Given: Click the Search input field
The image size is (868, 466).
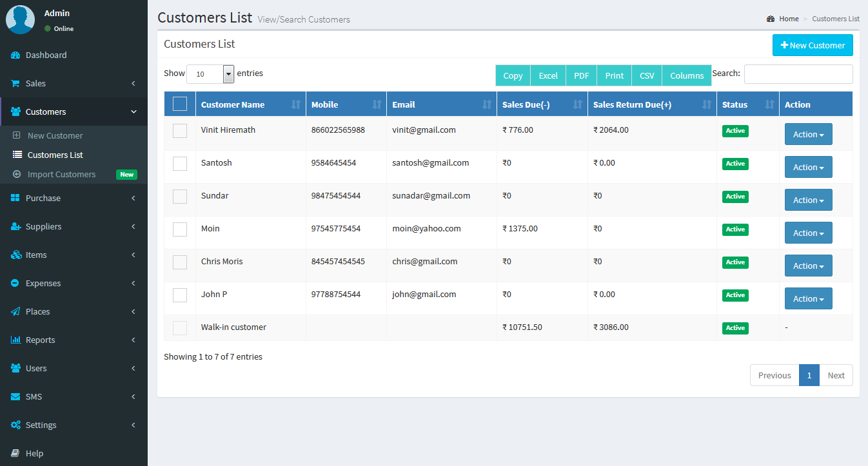Looking at the screenshot, I should pos(798,74).
